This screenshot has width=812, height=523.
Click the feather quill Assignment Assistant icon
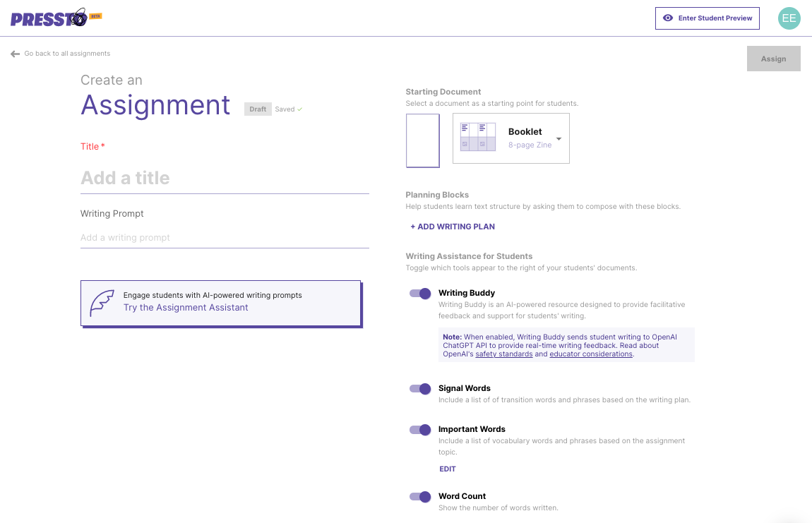pos(102,303)
